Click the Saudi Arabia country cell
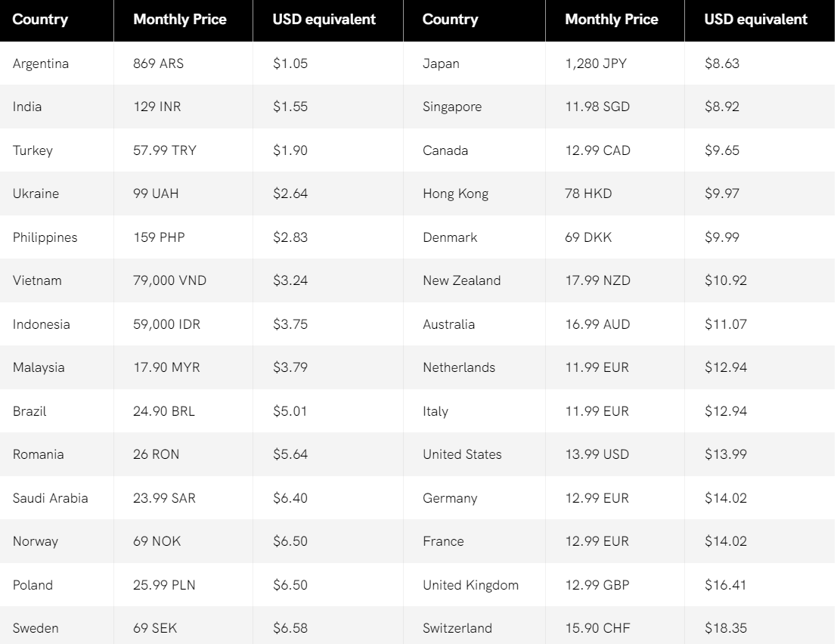The width and height of the screenshot is (837, 644). tap(57, 498)
